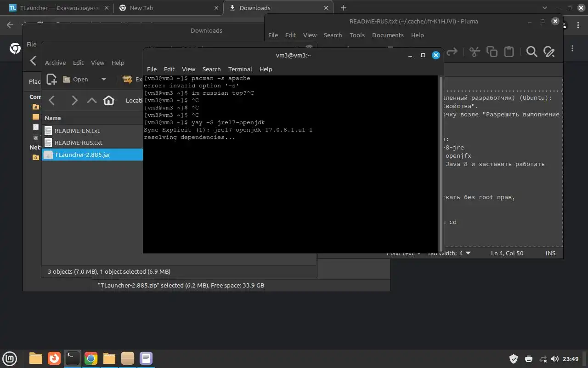Click the INS indicator in Pluma status bar
This screenshot has height=368, width=588.
pyautogui.click(x=550, y=253)
